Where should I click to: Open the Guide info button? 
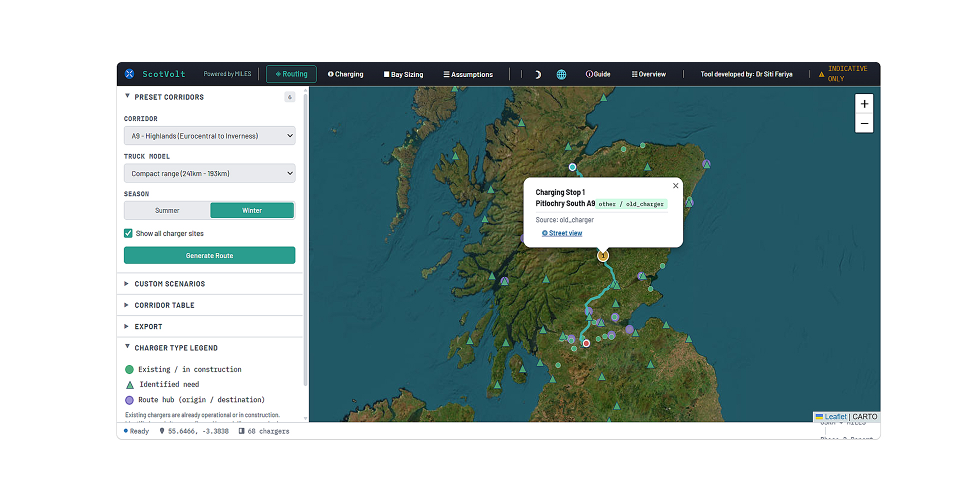[598, 74]
